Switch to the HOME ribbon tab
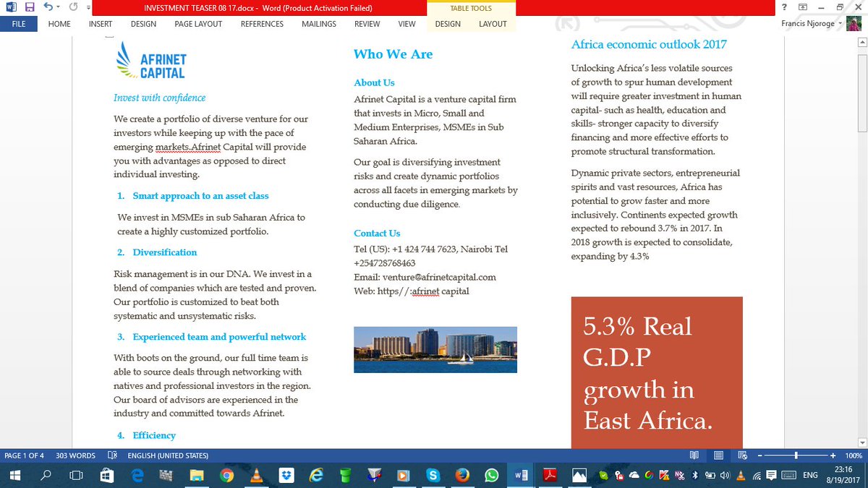The height and width of the screenshot is (488, 868). 59,24
